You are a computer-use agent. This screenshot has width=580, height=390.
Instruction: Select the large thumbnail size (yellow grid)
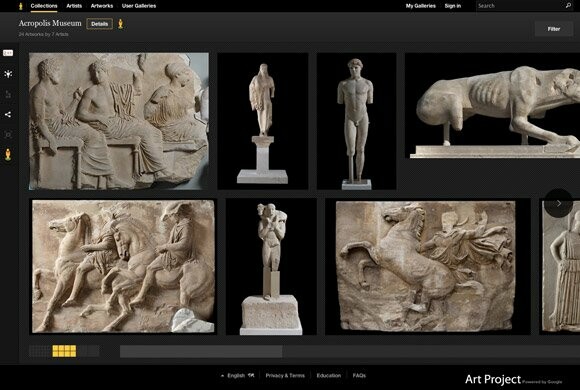[x=64, y=351]
